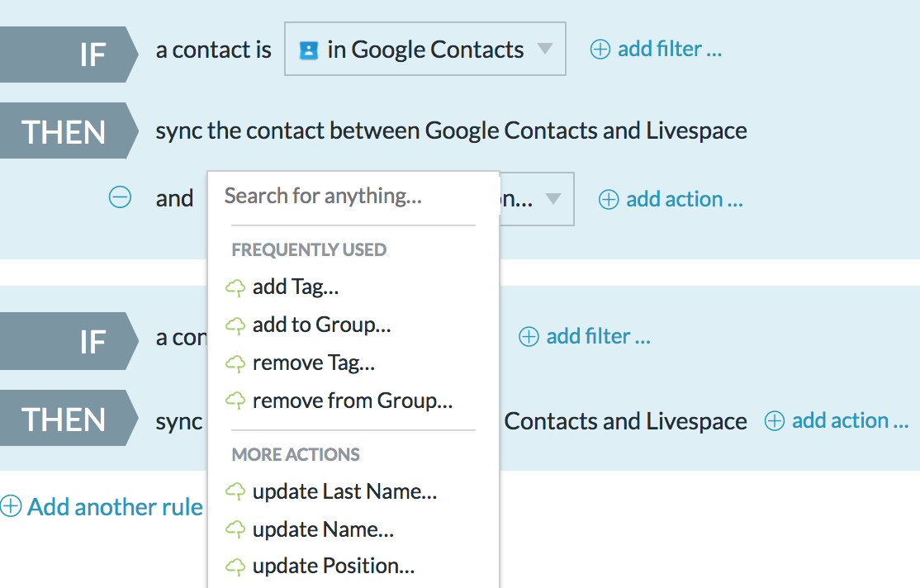The height and width of the screenshot is (588, 920).
Task: Click the plus icon beside the first rule's 'add filter'
Action: [600, 50]
